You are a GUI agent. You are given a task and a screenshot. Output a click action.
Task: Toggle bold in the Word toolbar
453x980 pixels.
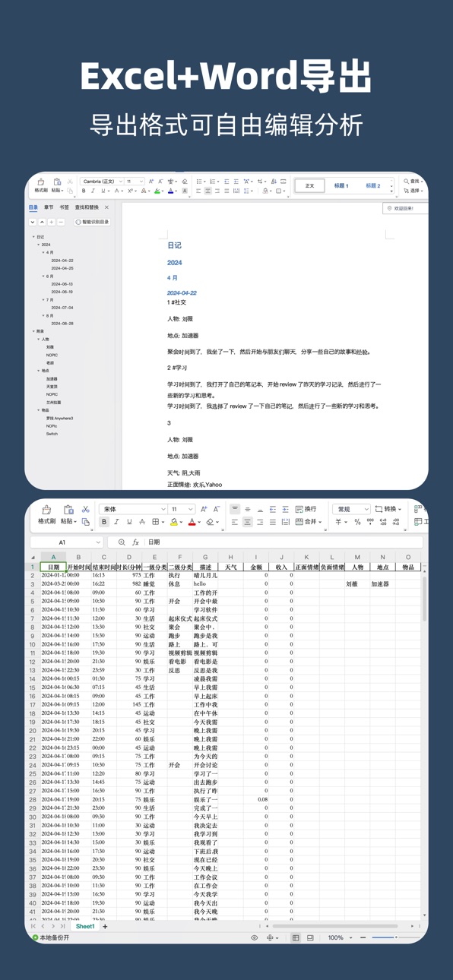[x=84, y=191]
